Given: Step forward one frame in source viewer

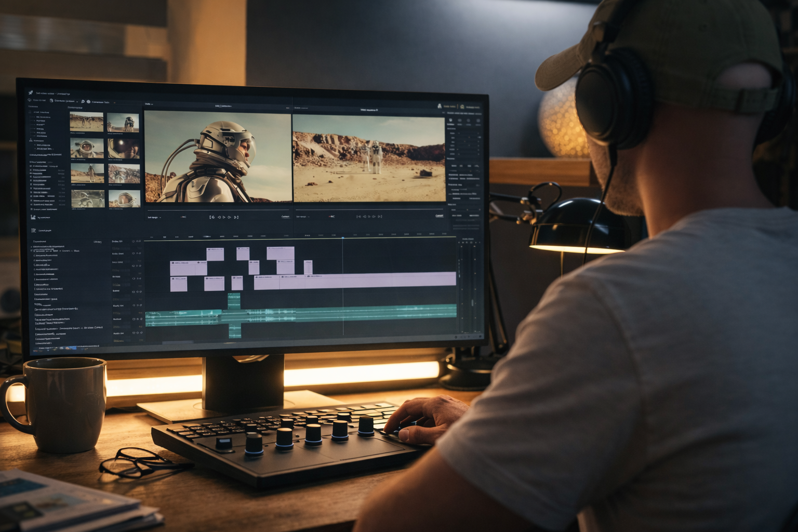Looking at the screenshot, I should point(229,217).
